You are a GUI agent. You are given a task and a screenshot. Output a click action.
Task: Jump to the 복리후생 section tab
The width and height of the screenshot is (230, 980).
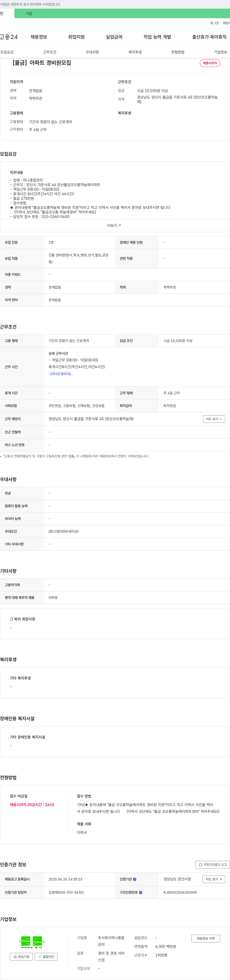point(135,52)
